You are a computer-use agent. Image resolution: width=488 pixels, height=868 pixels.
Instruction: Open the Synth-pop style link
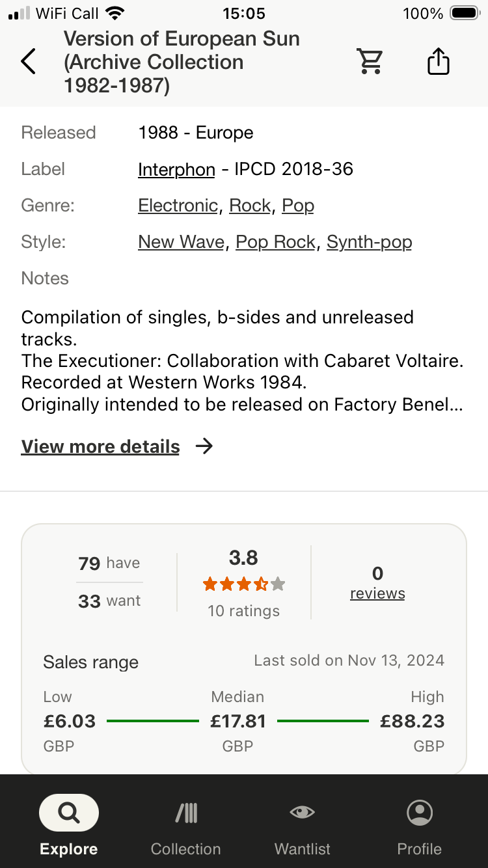369,243
